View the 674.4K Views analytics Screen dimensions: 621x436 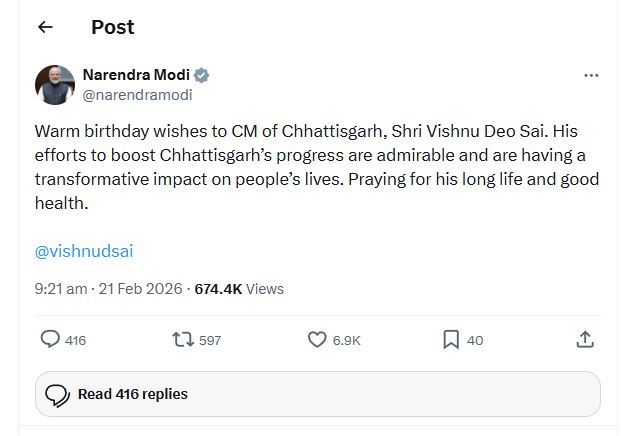[239, 289]
